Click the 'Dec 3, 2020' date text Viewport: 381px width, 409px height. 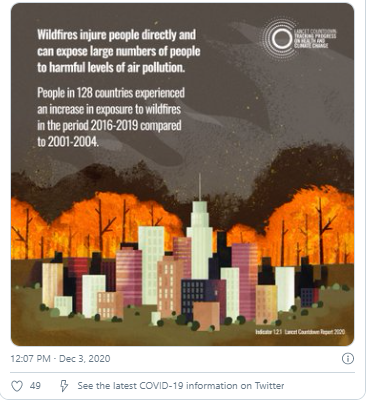pos(85,359)
